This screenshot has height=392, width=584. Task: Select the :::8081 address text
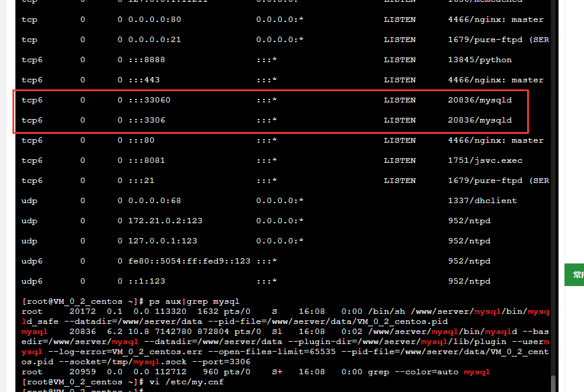click(x=147, y=160)
